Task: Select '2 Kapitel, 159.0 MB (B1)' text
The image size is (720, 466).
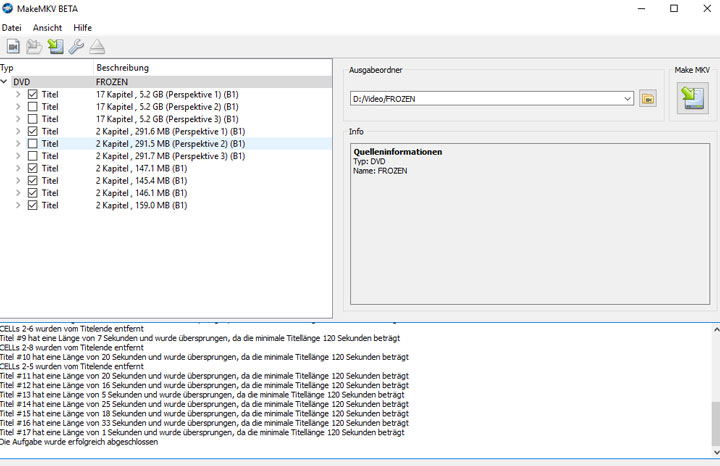Action: coord(141,205)
